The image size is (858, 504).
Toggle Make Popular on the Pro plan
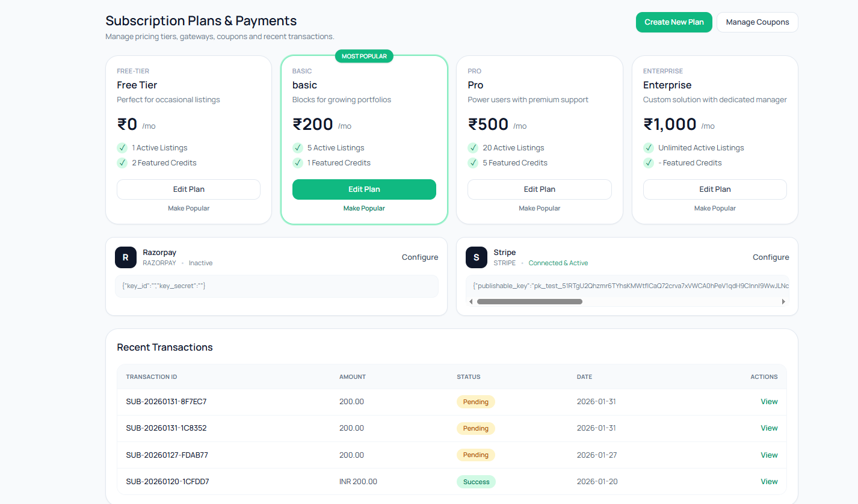click(x=539, y=208)
